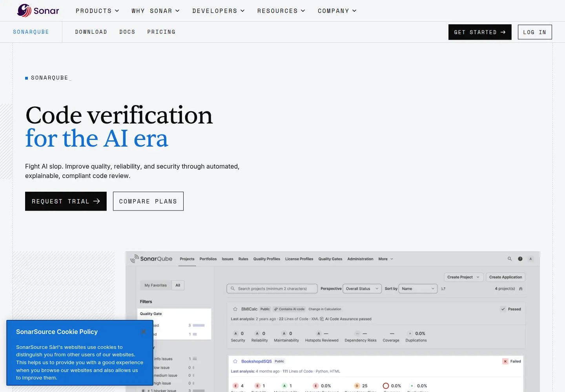Expand the Developers menu

coord(219,11)
